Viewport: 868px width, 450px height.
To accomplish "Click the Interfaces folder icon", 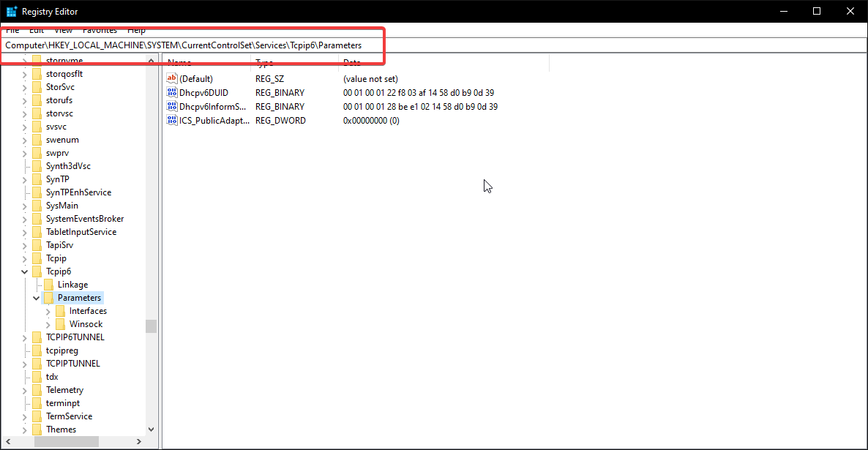I will point(60,311).
